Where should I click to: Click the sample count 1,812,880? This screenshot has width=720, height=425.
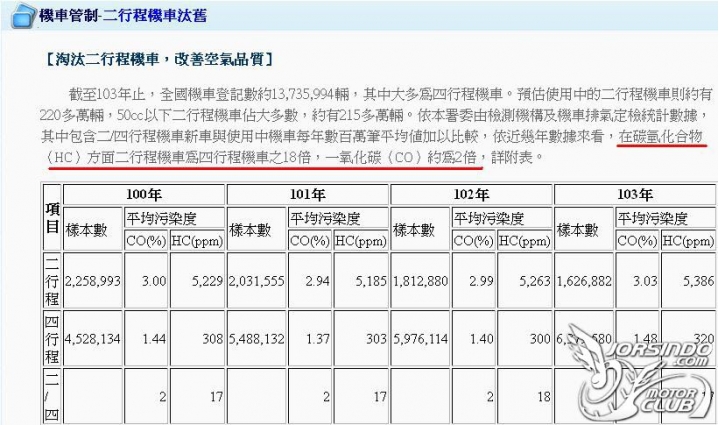point(420,281)
